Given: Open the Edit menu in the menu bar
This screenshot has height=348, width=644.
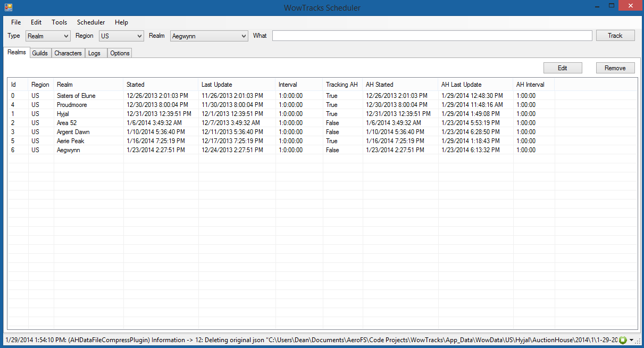Looking at the screenshot, I should tap(36, 22).
